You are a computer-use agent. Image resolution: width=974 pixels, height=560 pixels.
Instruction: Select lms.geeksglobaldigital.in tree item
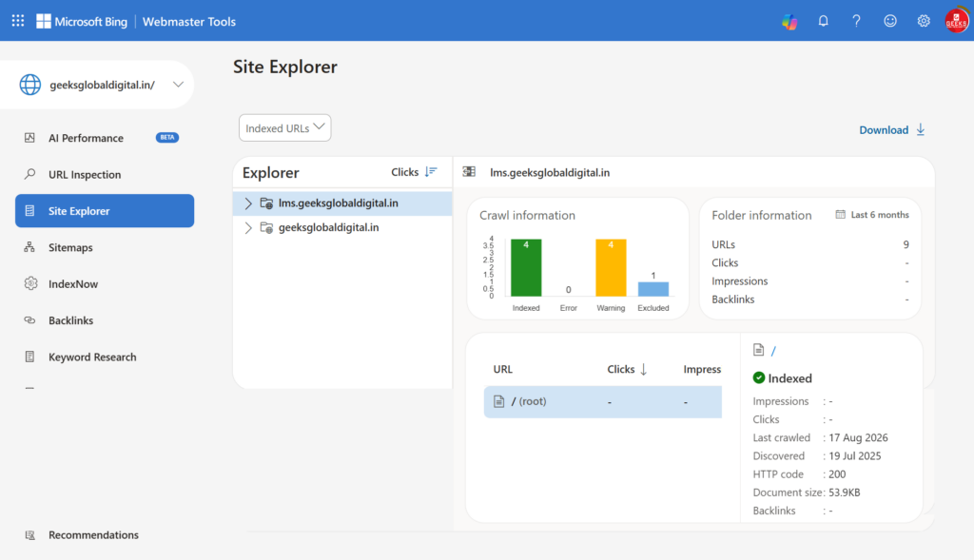click(x=342, y=203)
